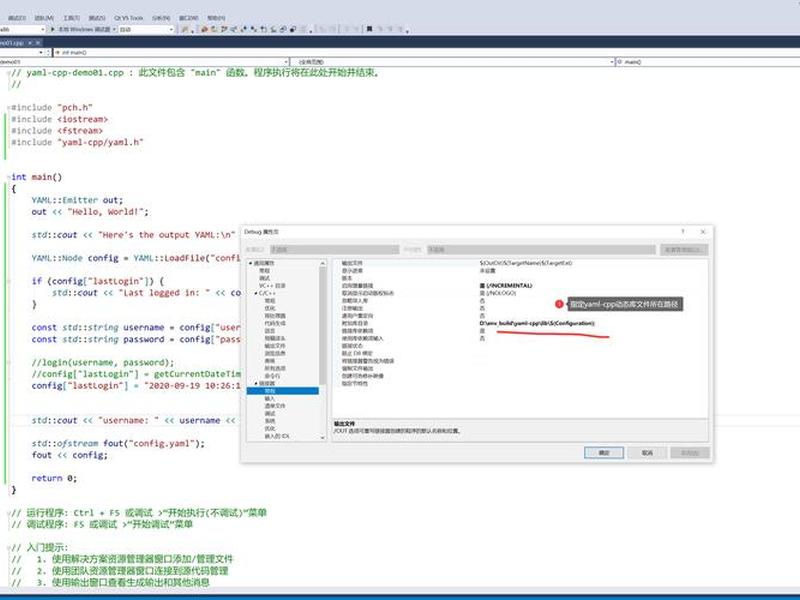Select the 链接库依赖项 property row

[520, 331]
